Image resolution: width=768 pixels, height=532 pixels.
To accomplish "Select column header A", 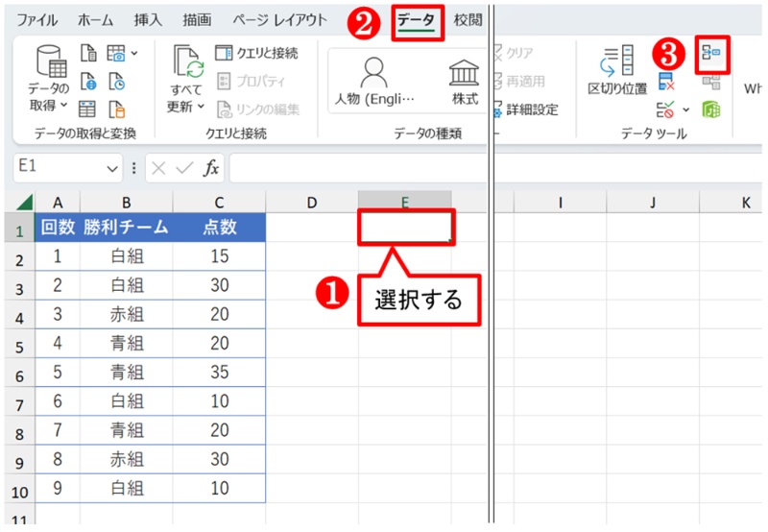I will (x=58, y=203).
